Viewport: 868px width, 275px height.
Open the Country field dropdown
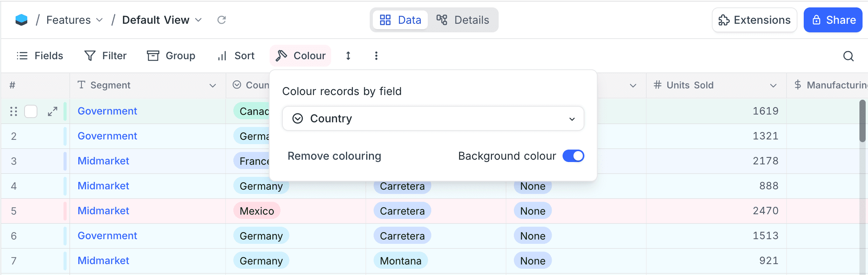(x=433, y=118)
